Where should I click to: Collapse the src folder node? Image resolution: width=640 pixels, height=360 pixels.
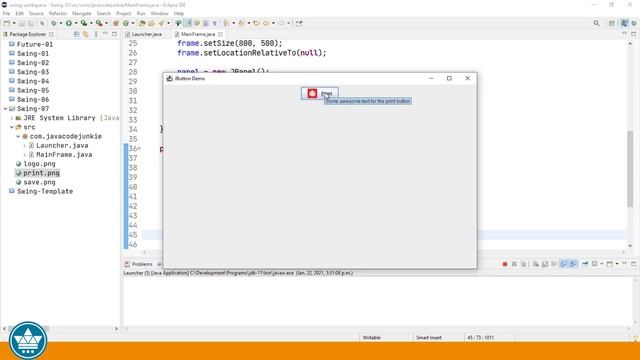tap(12, 127)
